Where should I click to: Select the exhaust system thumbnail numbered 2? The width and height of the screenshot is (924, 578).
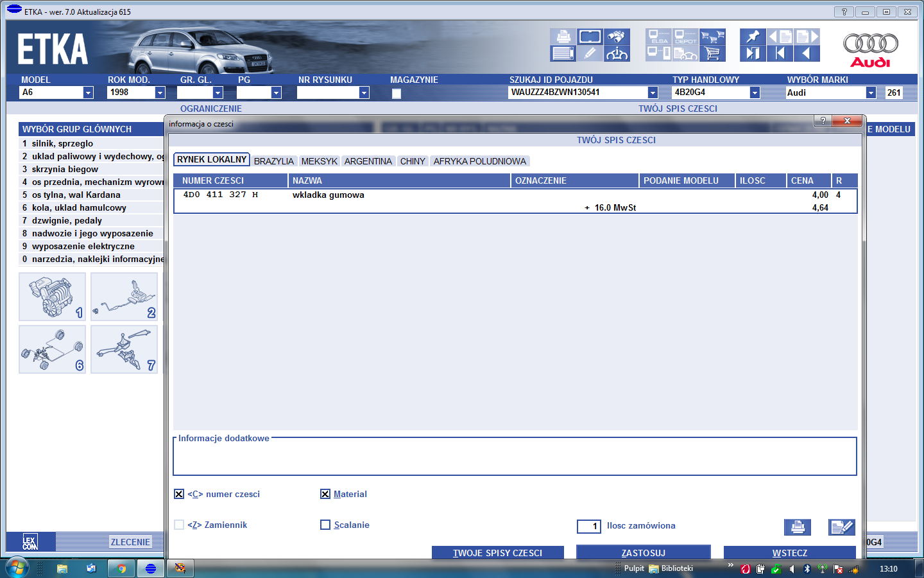[x=124, y=297]
